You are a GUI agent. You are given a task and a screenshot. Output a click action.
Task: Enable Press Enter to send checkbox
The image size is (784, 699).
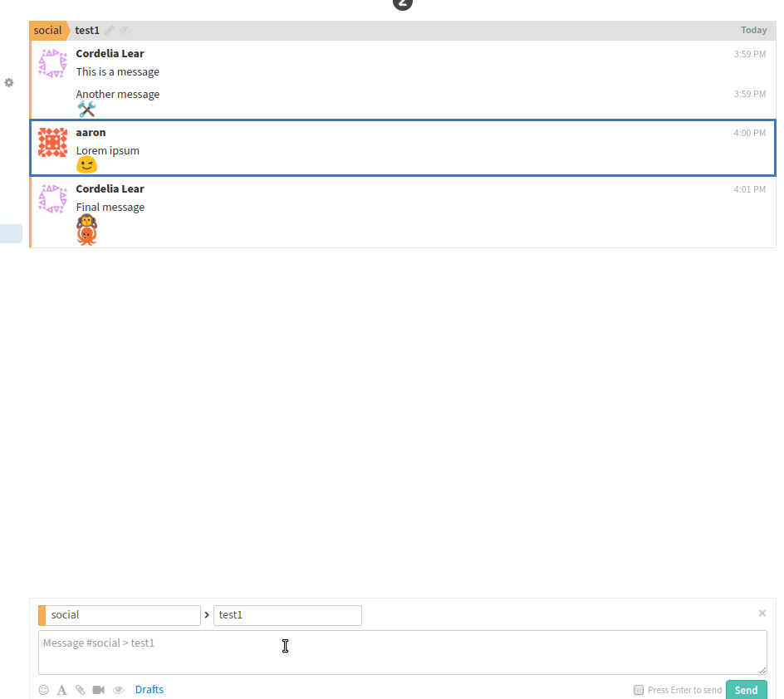(x=639, y=690)
